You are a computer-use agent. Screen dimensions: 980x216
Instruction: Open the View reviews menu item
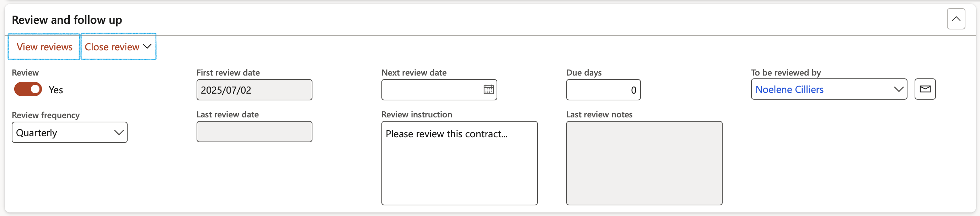tap(44, 47)
